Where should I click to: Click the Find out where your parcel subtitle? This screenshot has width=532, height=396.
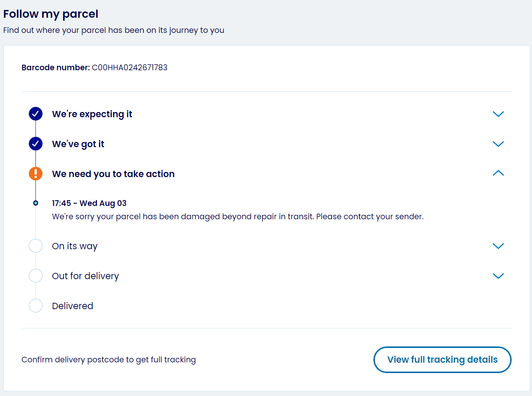[113, 30]
